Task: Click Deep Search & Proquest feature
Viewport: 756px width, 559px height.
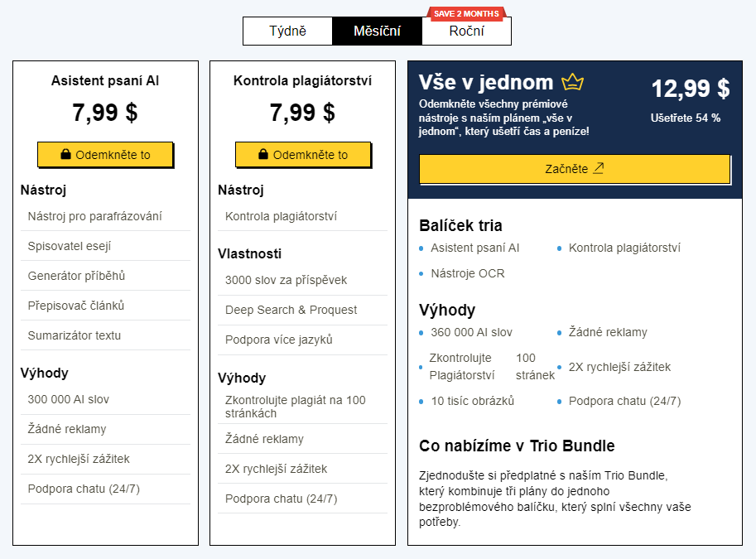Action: 291,310
